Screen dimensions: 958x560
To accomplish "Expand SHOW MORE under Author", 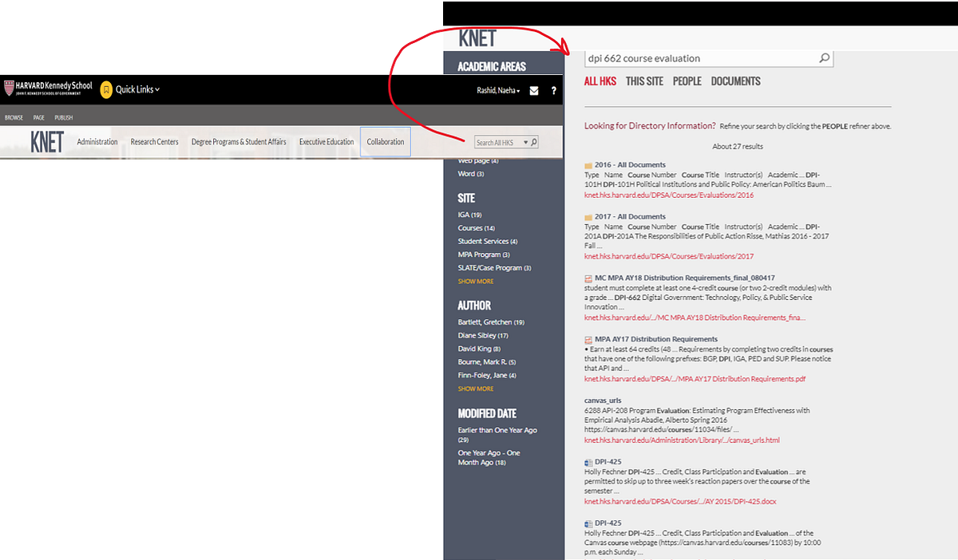I will (476, 389).
